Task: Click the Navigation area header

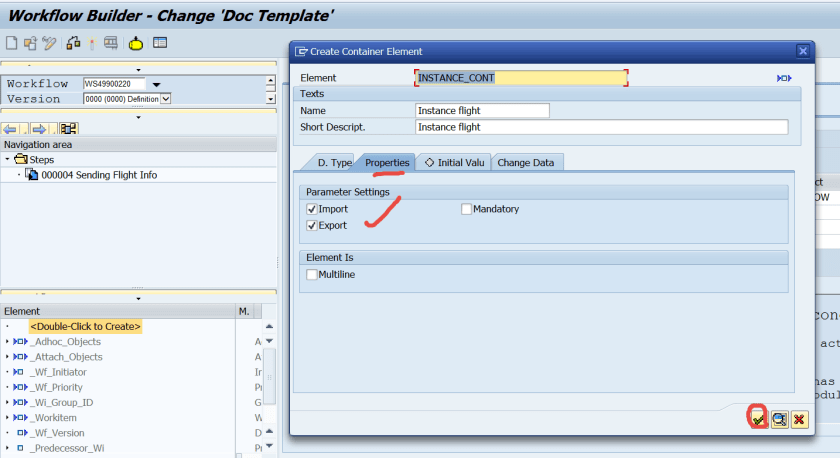Action: (x=138, y=144)
